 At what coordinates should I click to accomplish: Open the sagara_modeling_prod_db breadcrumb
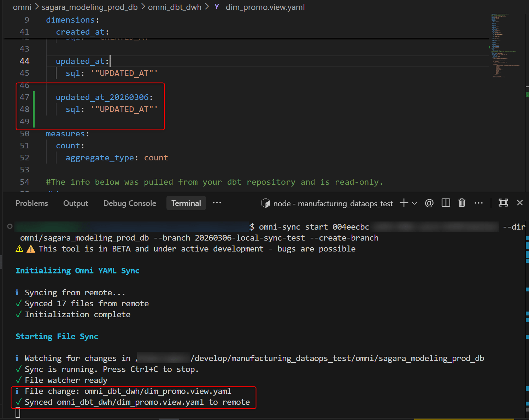(x=90, y=7)
